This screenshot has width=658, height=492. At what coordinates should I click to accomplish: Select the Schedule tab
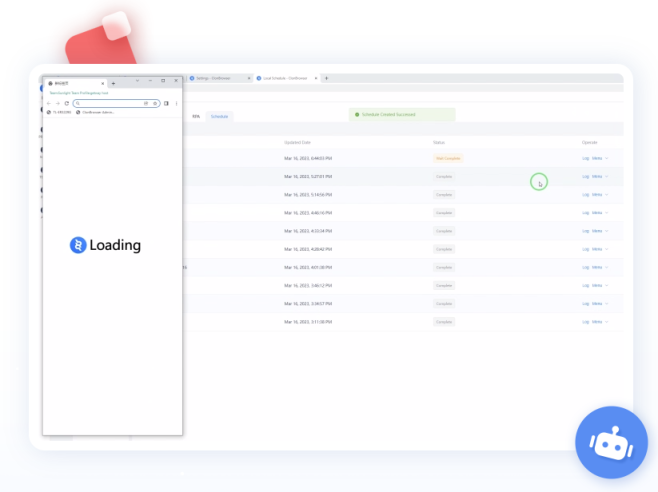tap(219, 117)
